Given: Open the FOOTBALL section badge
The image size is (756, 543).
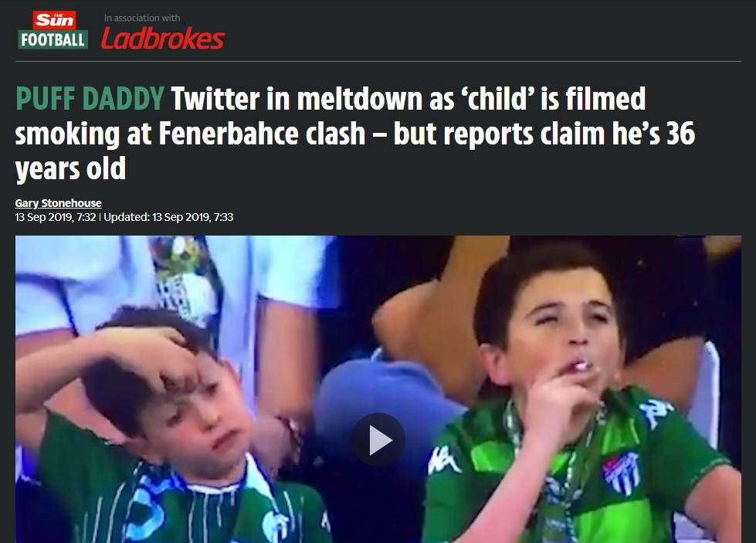Looking at the screenshot, I should [x=53, y=39].
